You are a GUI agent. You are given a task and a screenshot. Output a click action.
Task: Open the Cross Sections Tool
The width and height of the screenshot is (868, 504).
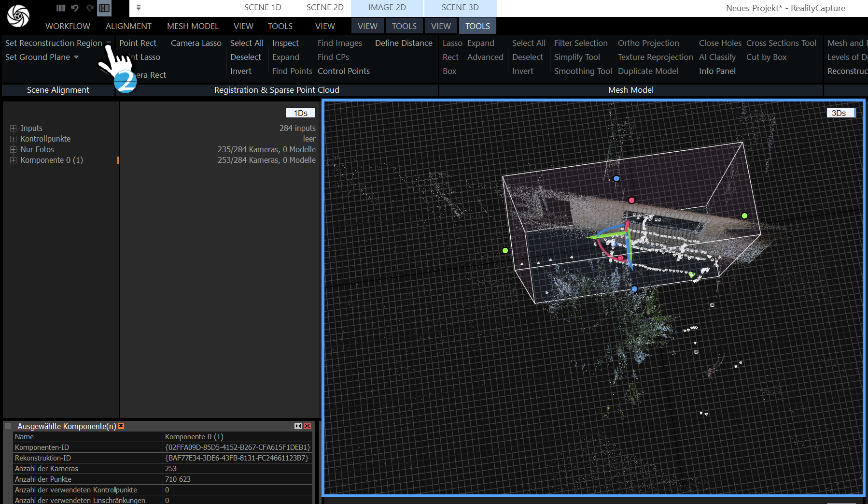click(781, 43)
